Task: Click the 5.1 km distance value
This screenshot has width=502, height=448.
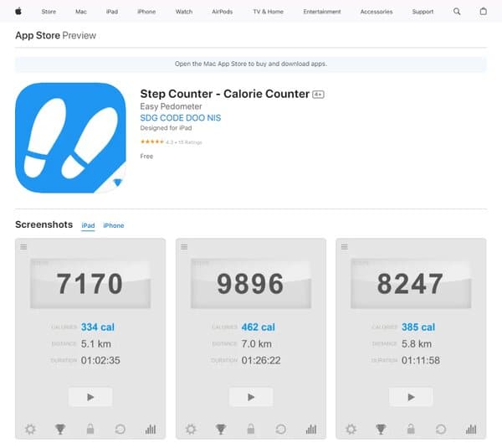Action: coord(96,344)
